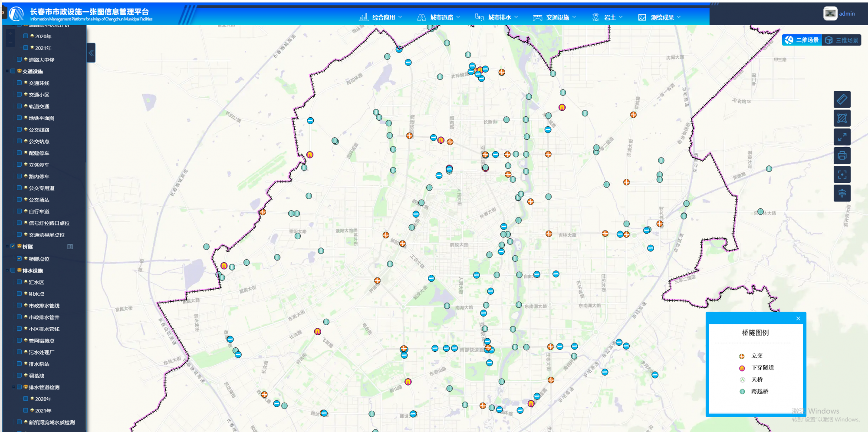Activate the area selection polygon tool
Image resolution: width=868 pixels, height=432 pixels.
pos(842,118)
